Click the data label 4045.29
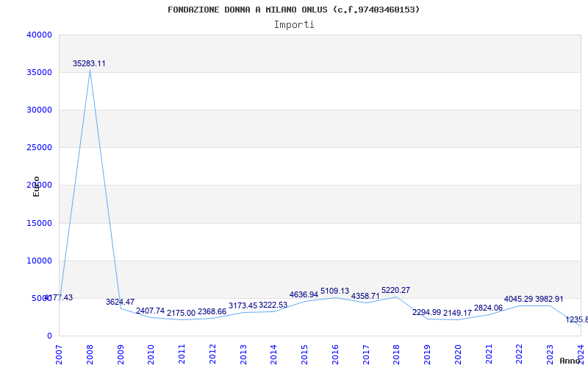Viewport: 588px width, 368px height. coord(519,300)
